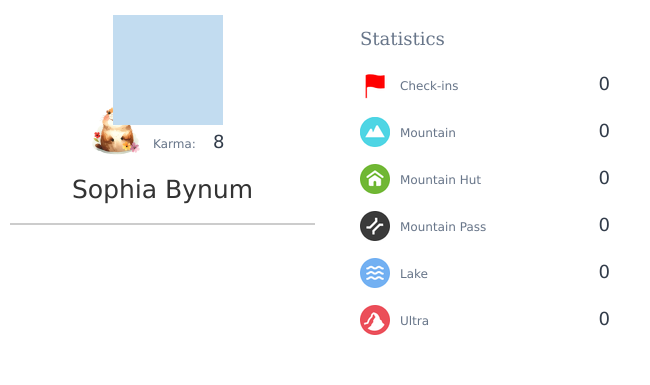Click the red Check-ins flag icon
The width and height of the screenshot is (650, 385).
(375, 86)
